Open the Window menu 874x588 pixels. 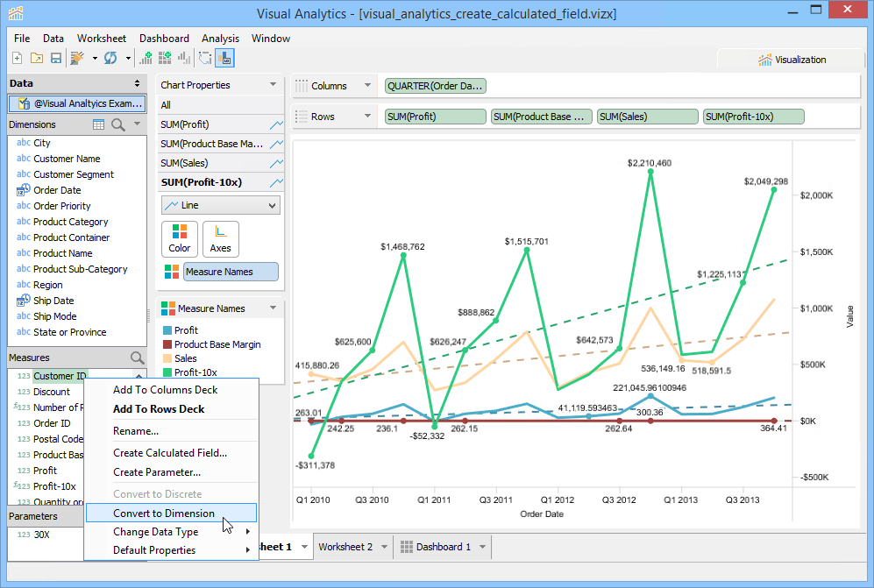pyautogui.click(x=271, y=39)
